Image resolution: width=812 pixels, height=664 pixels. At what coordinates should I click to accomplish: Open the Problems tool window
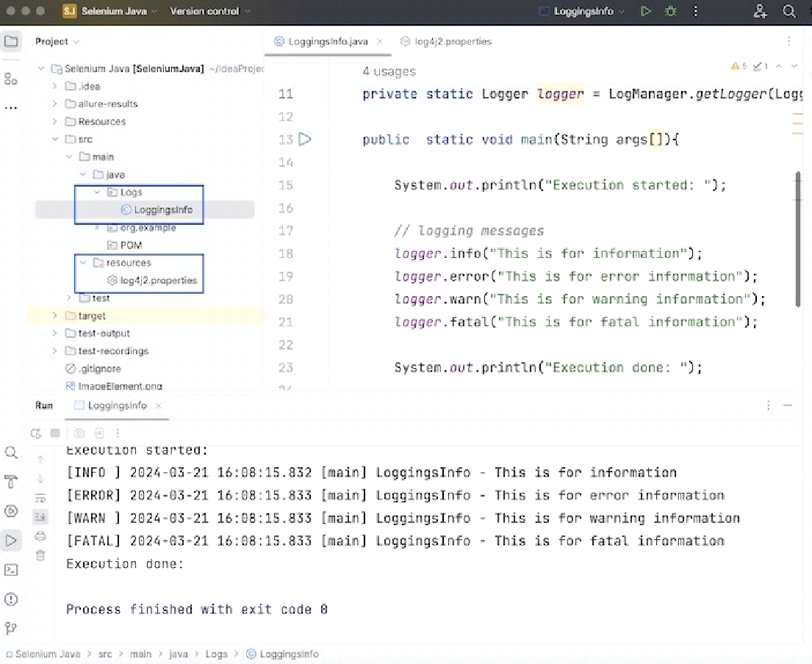click(x=11, y=599)
